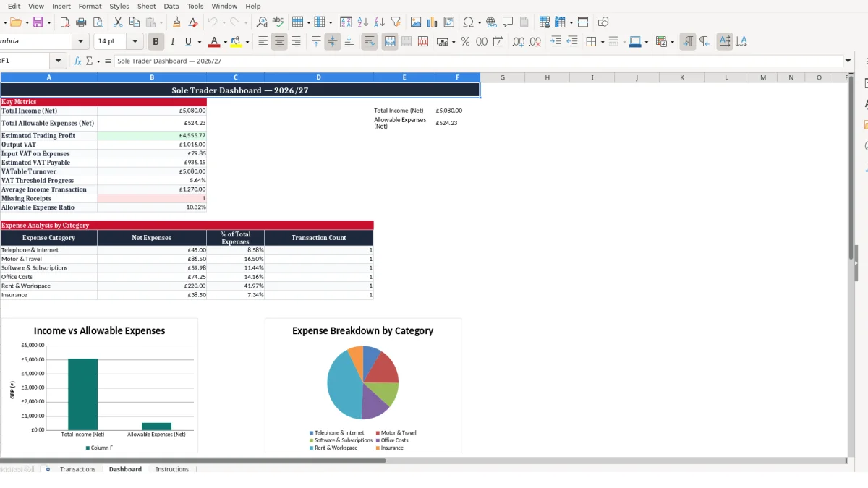Image resolution: width=868 pixels, height=488 pixels.
Task: Insert Chart icon
Action: pyautogui.click(x=433, y=22)
